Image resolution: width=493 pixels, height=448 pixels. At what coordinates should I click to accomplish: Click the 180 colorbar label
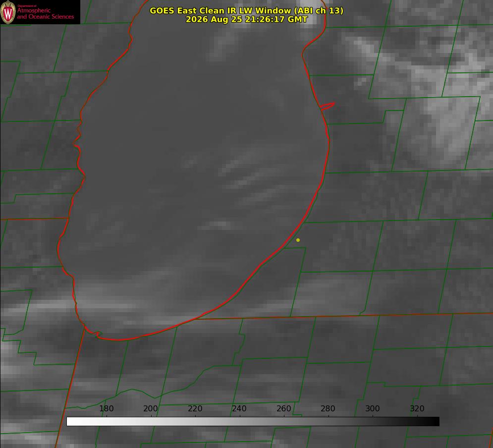(106, 408)
